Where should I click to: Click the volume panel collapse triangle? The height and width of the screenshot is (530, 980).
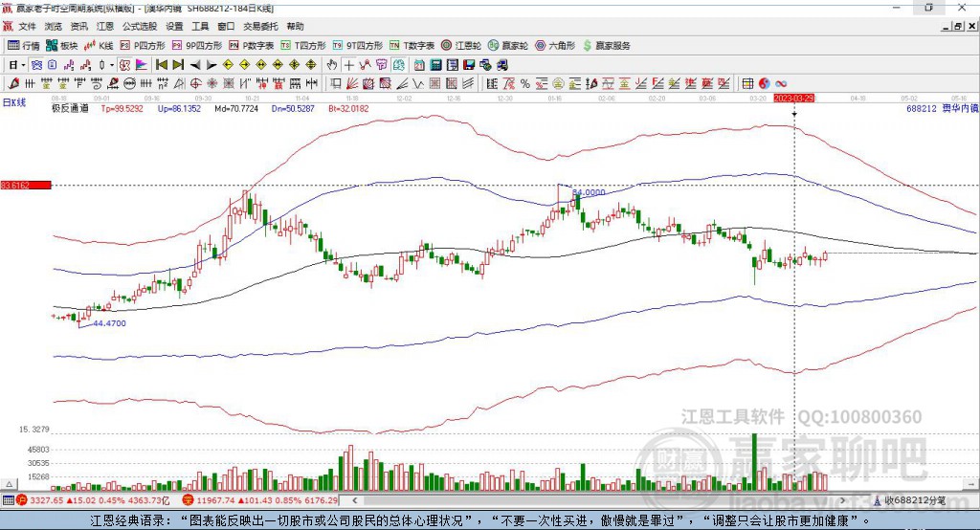point(9,484)
